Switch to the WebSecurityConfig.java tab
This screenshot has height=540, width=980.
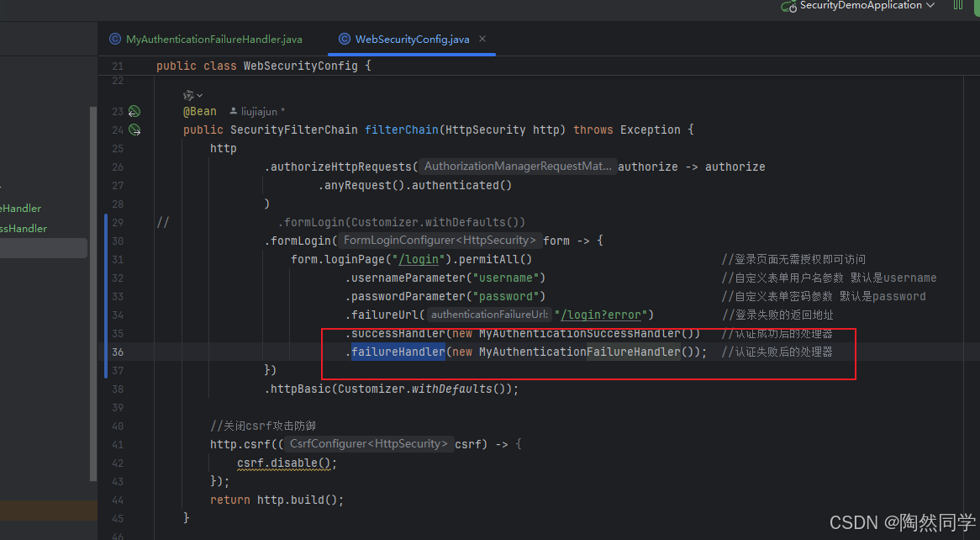[411, 39]
